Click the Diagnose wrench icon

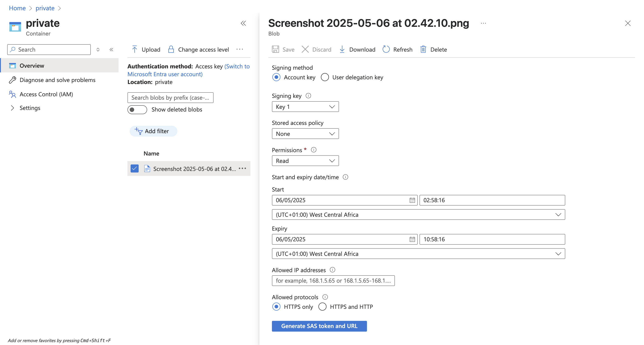click(x=13, y=80)
